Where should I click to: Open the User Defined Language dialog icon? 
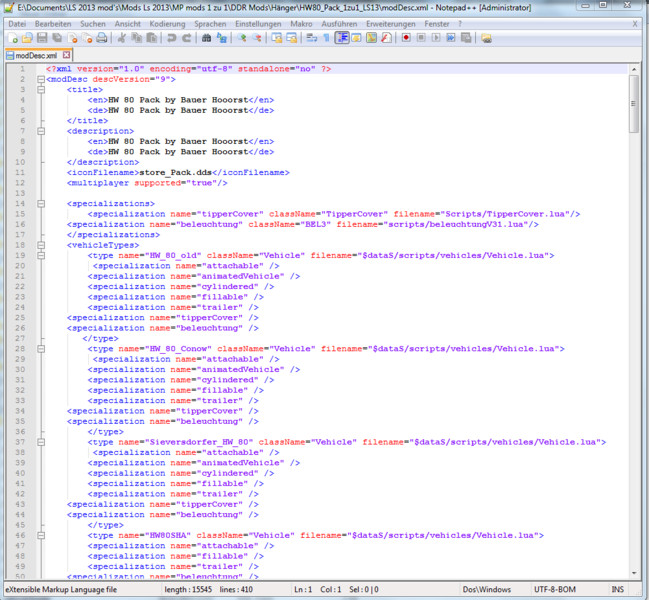pyautogui.click(x=356, y=38)
